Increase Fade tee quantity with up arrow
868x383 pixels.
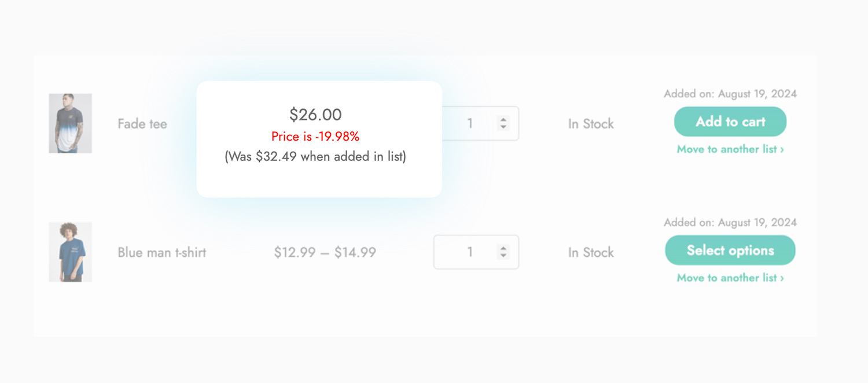point(503,120)
